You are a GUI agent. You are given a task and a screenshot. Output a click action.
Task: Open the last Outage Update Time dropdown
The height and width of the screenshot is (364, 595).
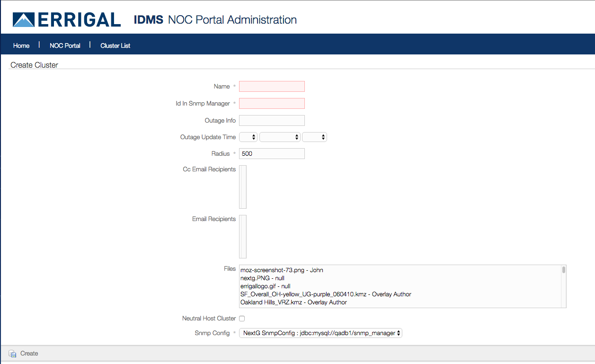tap(314, 137)
